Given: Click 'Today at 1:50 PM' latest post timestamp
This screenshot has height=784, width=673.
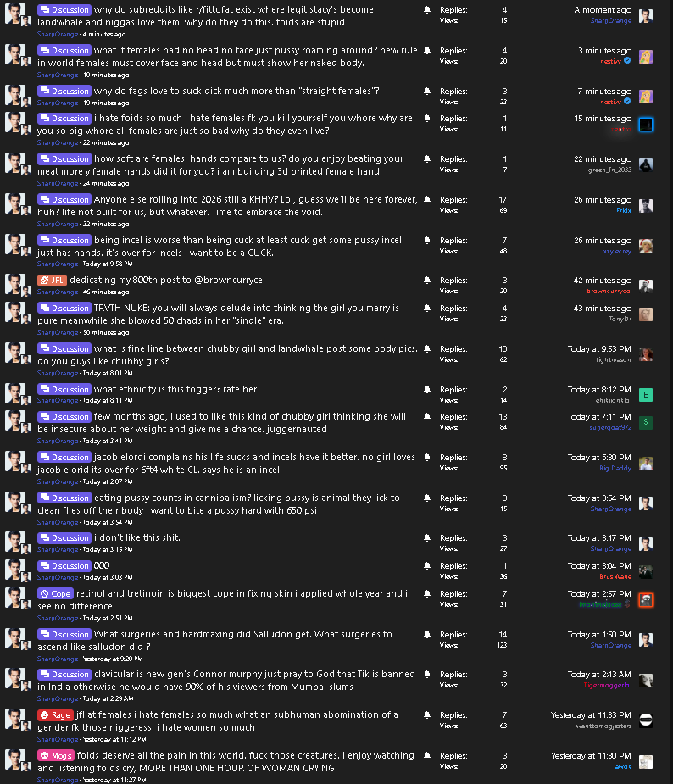Looking at the screenshot, I should click(x=599, y=635).
